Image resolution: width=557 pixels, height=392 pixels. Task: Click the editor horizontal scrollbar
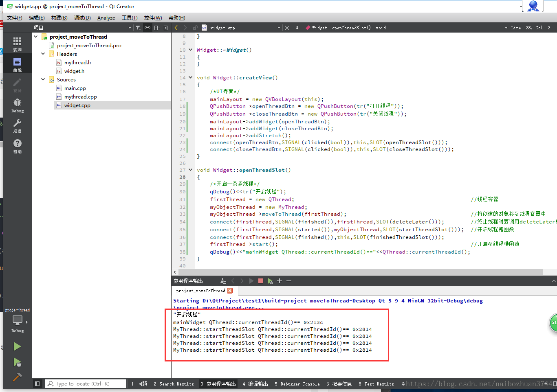point(361,272)
